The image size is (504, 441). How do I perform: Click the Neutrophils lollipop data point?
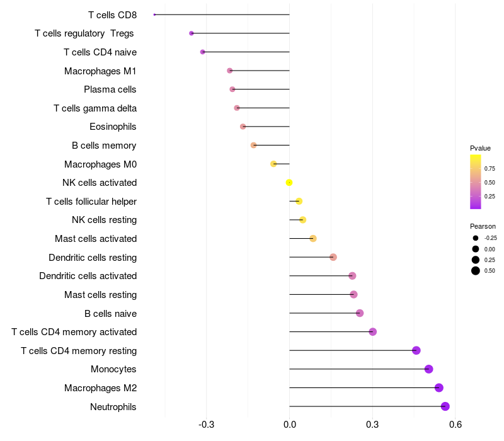445,406
